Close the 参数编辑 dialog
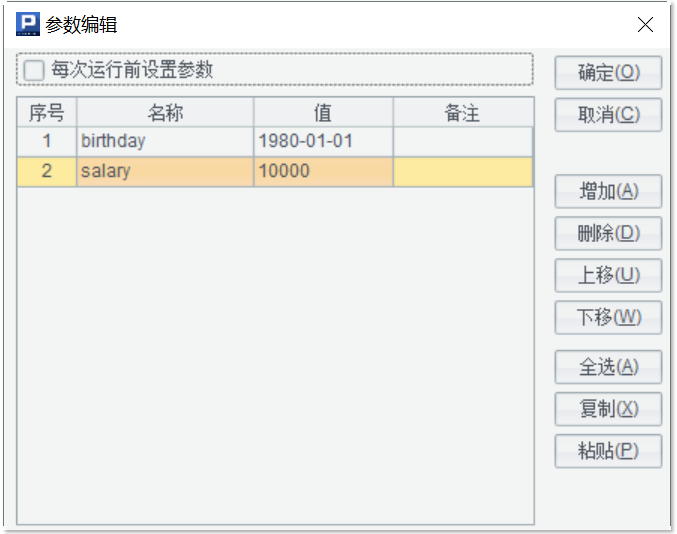The width and height of the screenshot is (677, 534). click(645, 25)
